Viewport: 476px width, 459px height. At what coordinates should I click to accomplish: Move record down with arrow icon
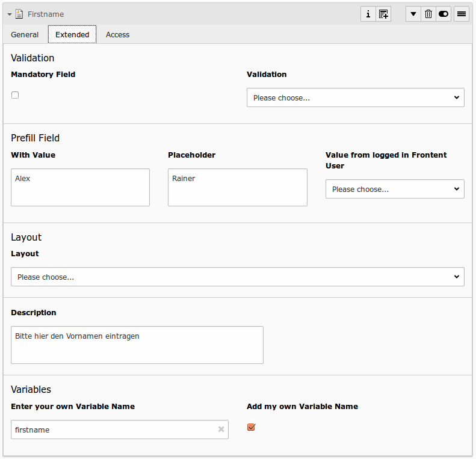pyautogui.click(x=413, y=14)
